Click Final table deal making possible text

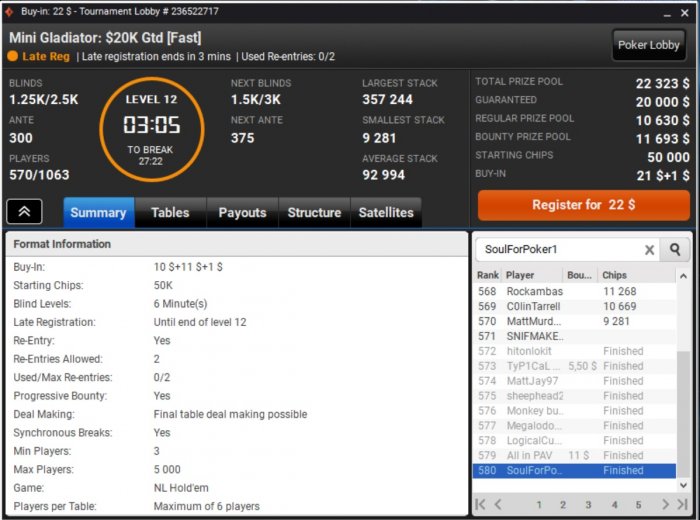point(230,414)
